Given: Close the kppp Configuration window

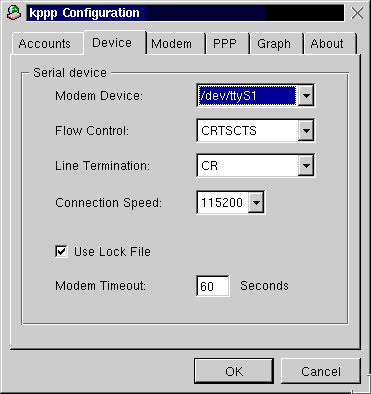Looking at the screenshot, I should 357,13.
